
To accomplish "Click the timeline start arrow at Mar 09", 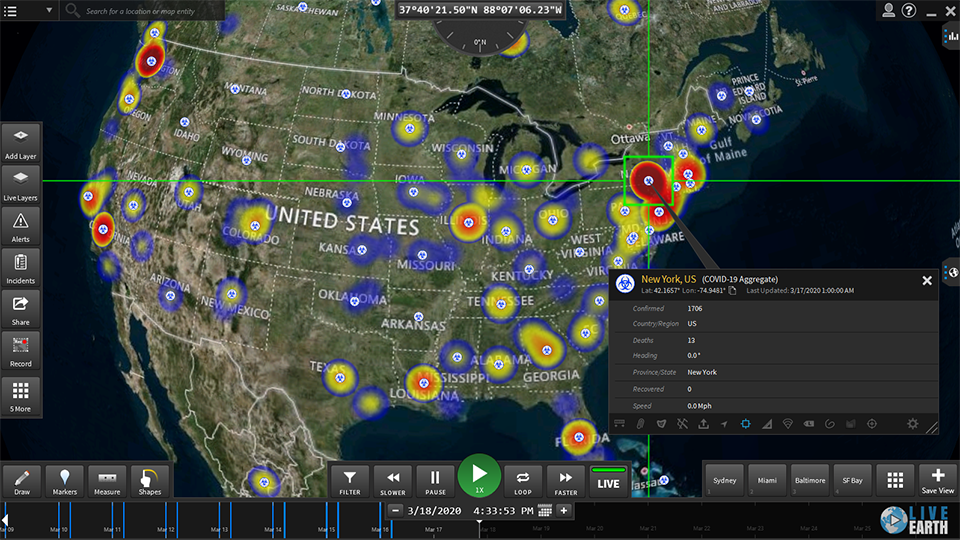I will 5,520.
